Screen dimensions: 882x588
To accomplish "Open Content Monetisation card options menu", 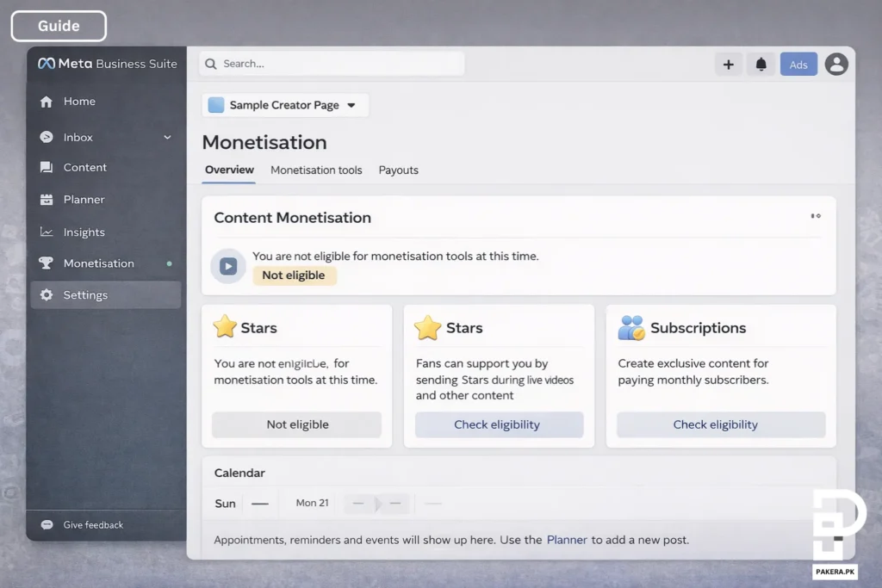I will (x=815, y=217).
